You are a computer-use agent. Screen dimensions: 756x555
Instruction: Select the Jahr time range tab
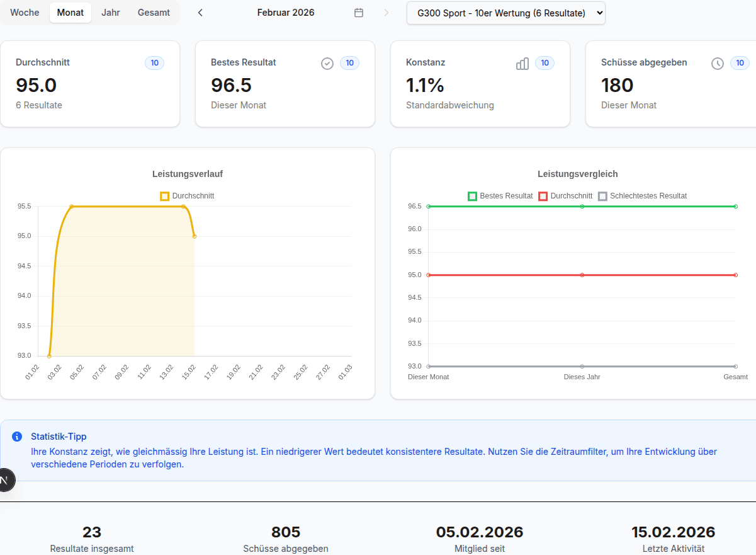111,13
